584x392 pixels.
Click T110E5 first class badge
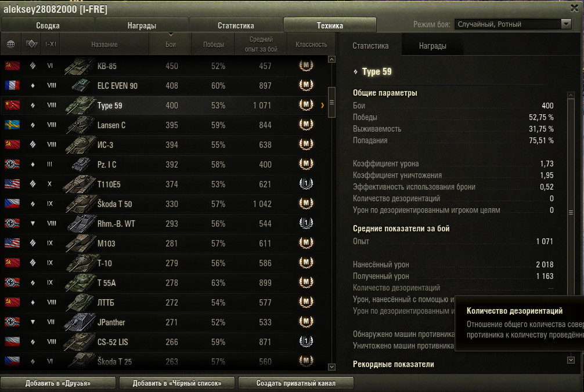click(306, 184)
